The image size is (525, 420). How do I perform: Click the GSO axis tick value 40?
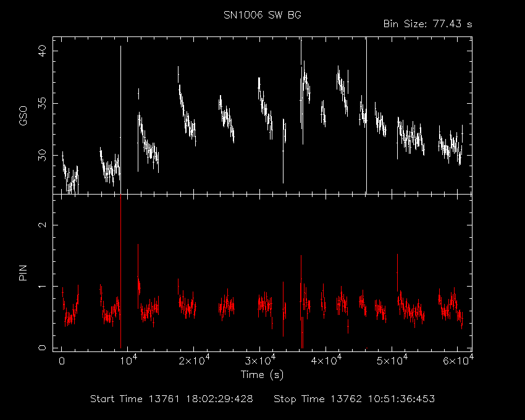coord(43,51)
